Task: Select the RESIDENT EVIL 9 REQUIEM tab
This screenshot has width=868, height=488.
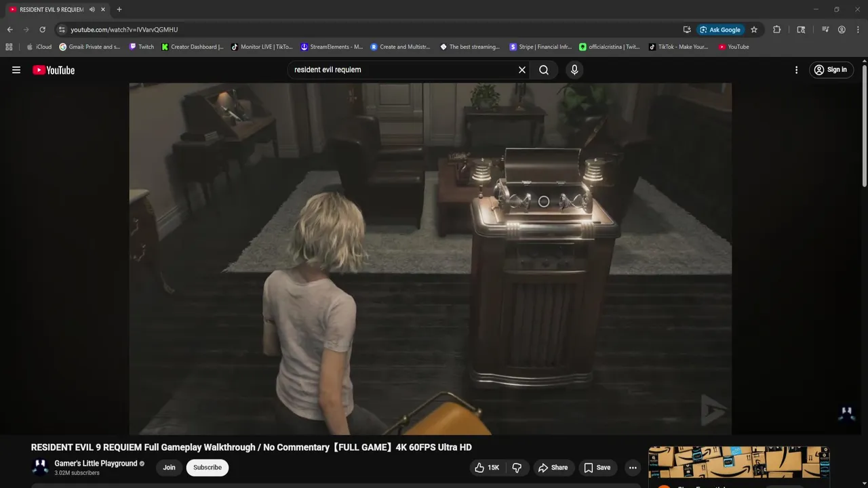Action: (52, 9)
